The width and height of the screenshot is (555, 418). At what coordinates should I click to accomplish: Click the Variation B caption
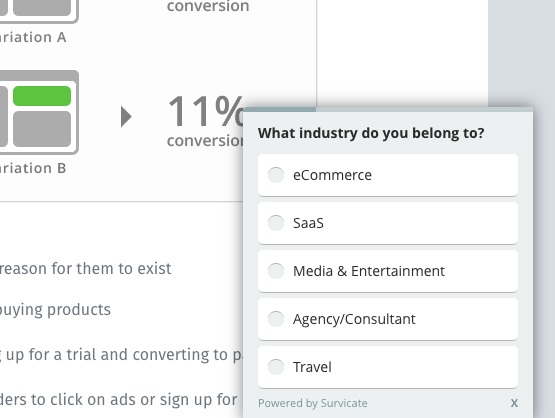coord(33,168)
